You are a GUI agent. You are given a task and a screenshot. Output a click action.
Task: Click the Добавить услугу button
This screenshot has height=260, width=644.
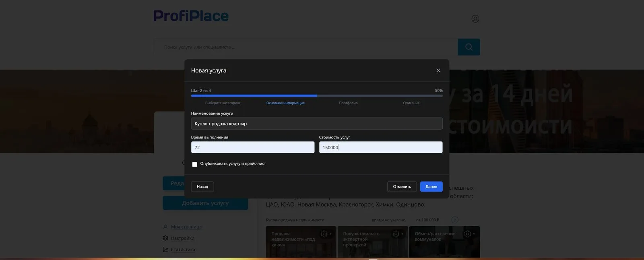point(205,203)
